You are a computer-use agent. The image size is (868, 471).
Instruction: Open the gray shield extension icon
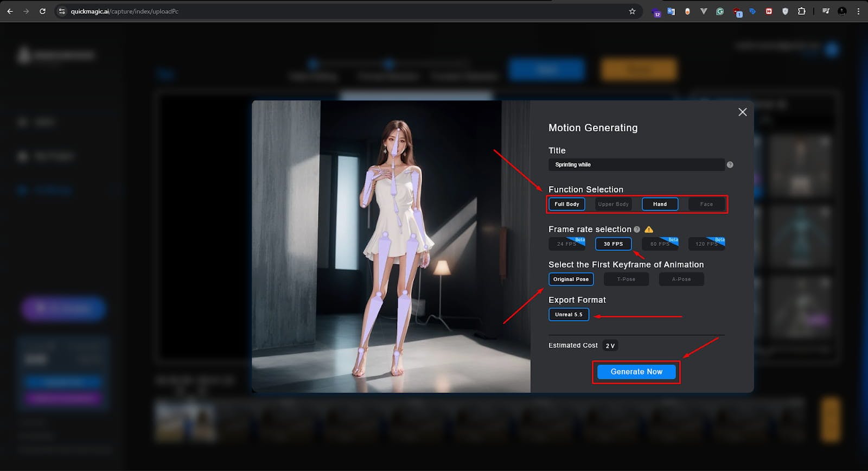point(785,11)
